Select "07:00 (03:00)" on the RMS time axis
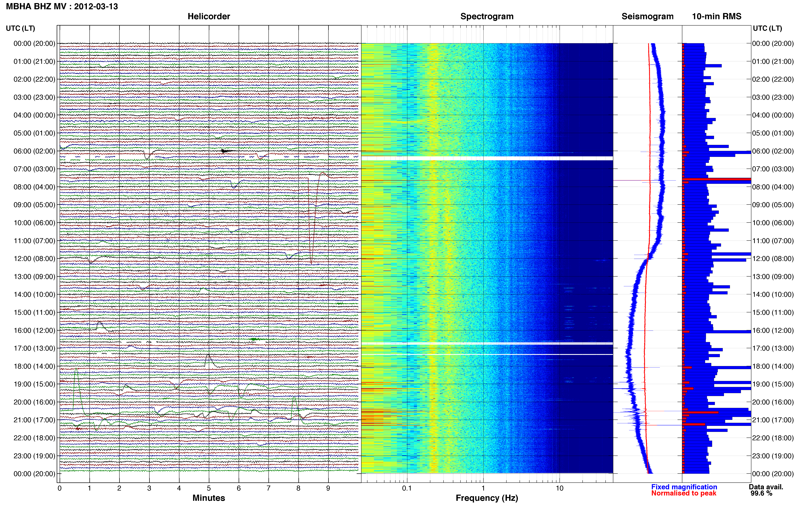The height and width of the screenshot is (508, 812). (x=773, y=169)
